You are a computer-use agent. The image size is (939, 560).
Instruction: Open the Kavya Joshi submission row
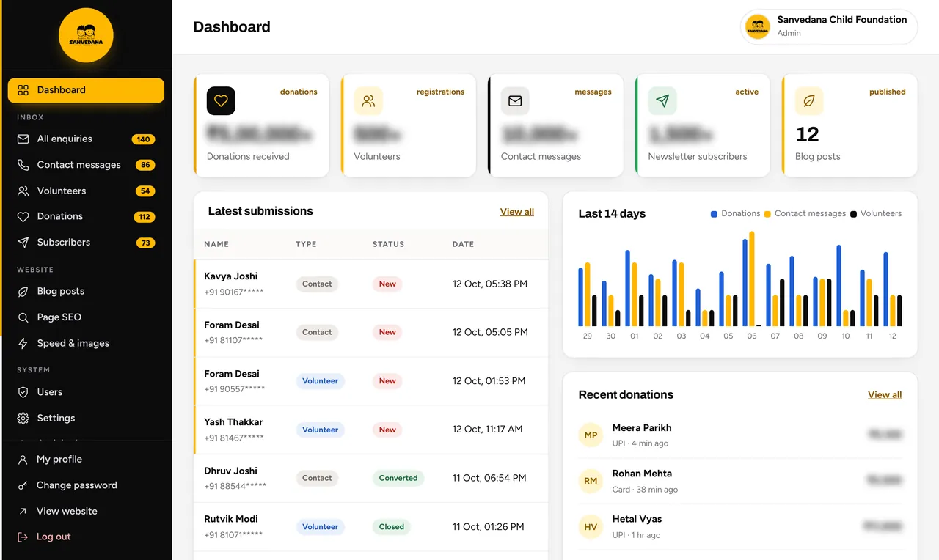click(x=370, y=284)
